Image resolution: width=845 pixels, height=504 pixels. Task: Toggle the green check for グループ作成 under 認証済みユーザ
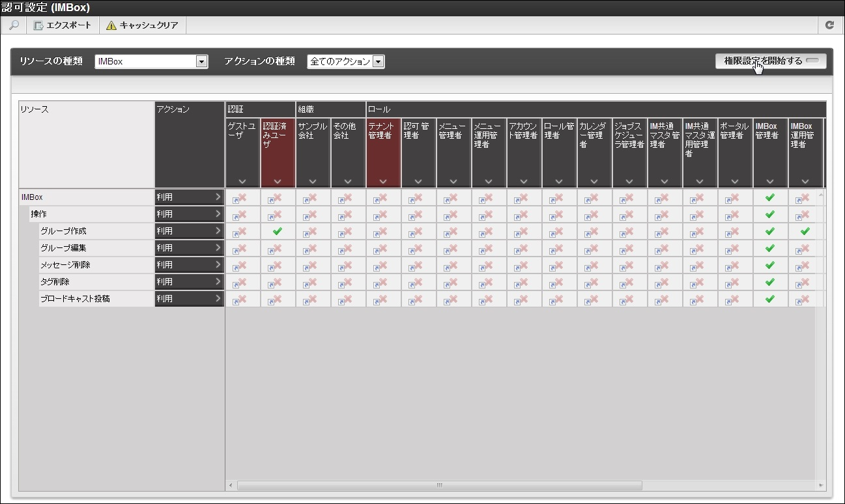(x=278, y=231)
